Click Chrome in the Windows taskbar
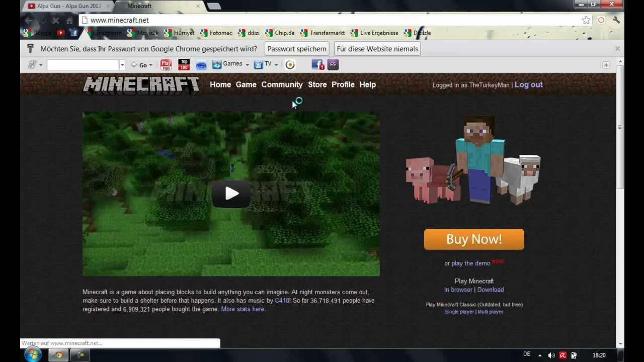This screenshot has width=644, height=362. (x=58, y=355)
